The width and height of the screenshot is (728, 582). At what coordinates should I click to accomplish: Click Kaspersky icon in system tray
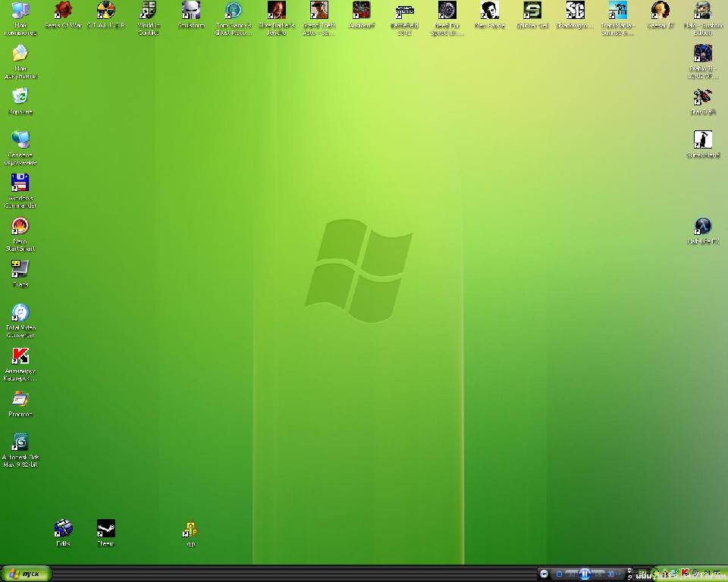(684, 573)
